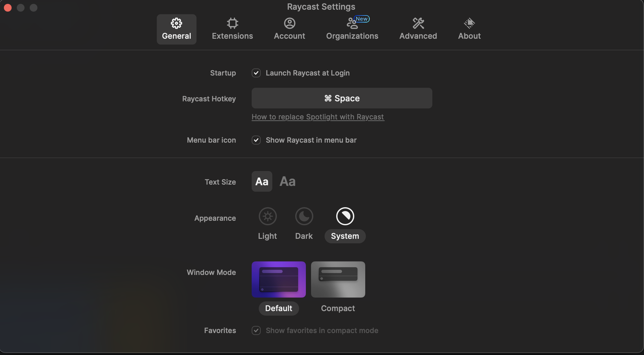Toggle Show Raycast in menu bar checkbox
Image resolution: width=644 pixels, height=355 pixels.
[256, 140]
